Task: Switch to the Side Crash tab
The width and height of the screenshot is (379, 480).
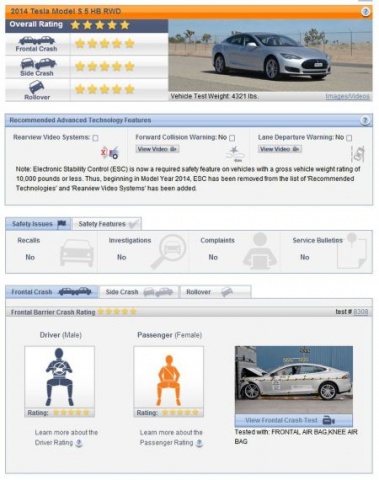Action: coord(139,292)
